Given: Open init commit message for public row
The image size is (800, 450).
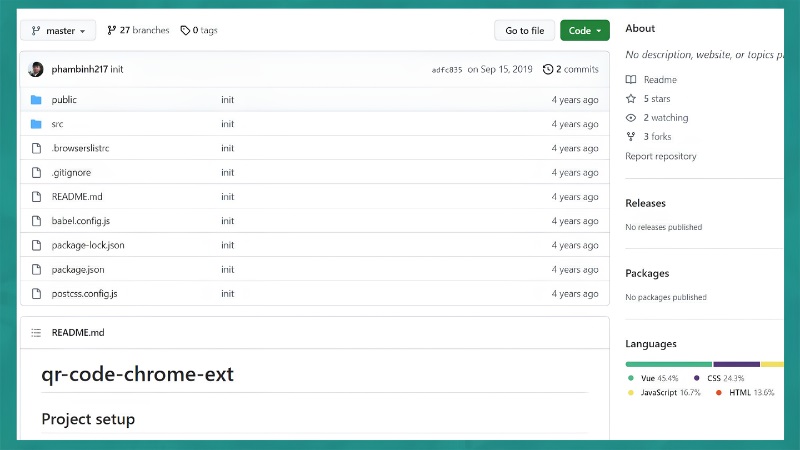Looking at the screenshot, I should point(228,99).
